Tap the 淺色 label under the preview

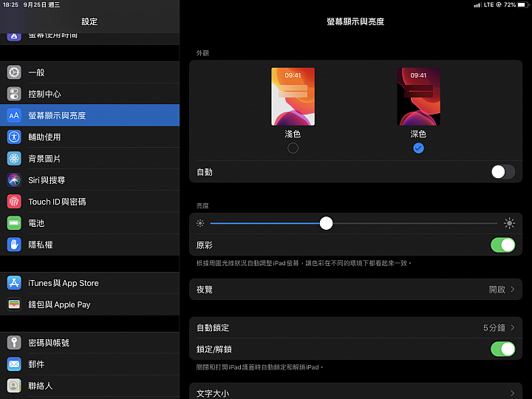[293, 134]
